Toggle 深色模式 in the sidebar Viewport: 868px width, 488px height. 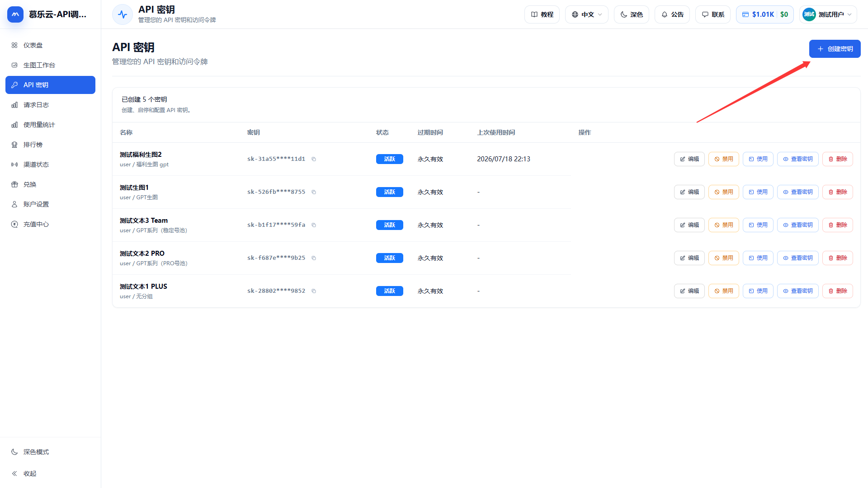[x=50, y=452]
